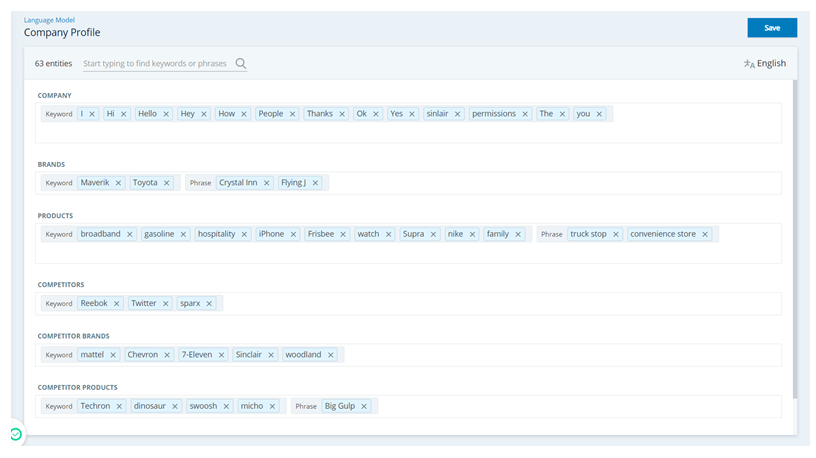Remove the 'People' keyword tag
The width and height of the screenshot is (816, 458).
(292, 114)
